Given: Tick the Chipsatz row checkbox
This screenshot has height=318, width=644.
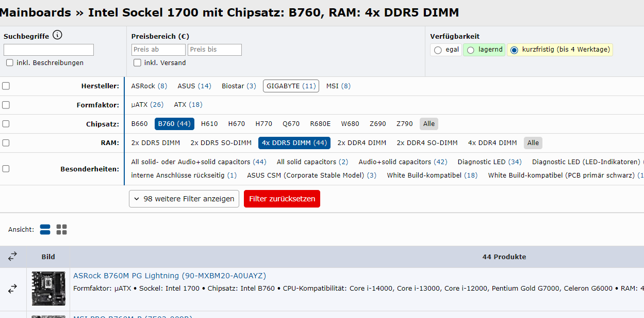Looking at the screenshot, I should (6, 123).
